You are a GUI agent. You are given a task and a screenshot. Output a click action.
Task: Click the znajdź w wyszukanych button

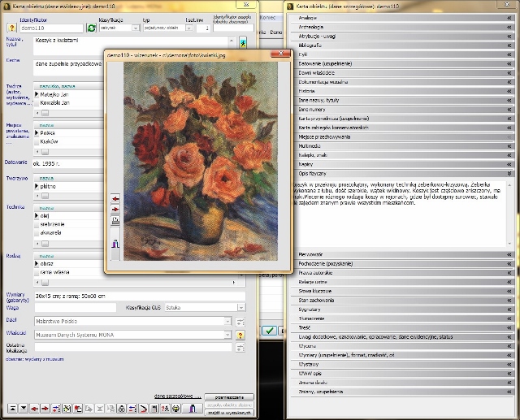(x=229, y=413)
